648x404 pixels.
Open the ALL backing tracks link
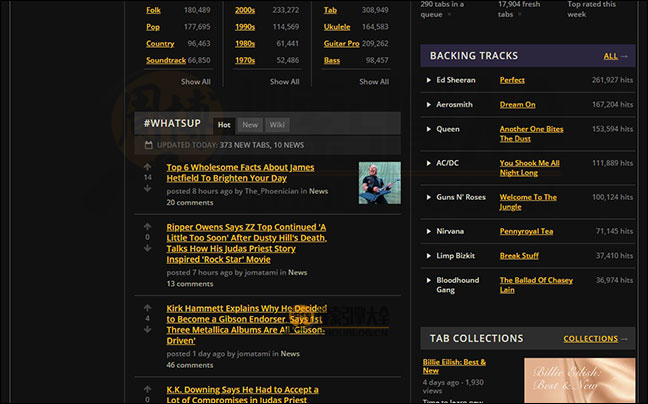pos(610,56)
